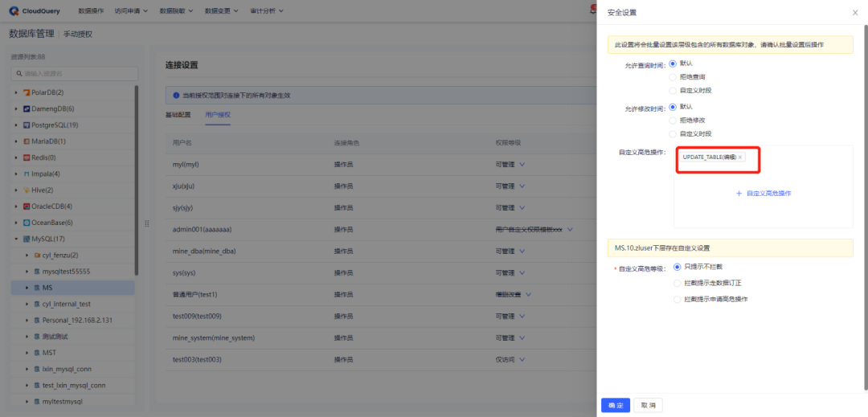This screenshot has width=868, height=417.
Task: Click the Redis database type icon
Action: 26,157
